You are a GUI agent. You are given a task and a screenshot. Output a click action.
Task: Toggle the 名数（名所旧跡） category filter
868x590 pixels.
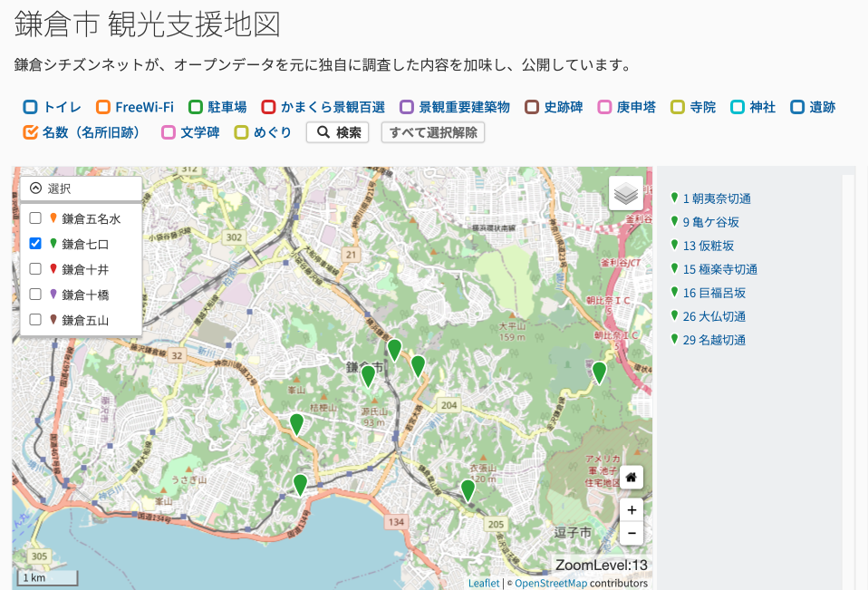tap(31, 132)
